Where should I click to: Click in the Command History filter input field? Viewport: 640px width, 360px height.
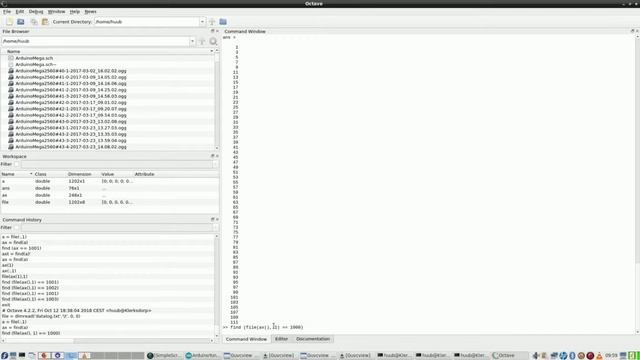point(116,227)
